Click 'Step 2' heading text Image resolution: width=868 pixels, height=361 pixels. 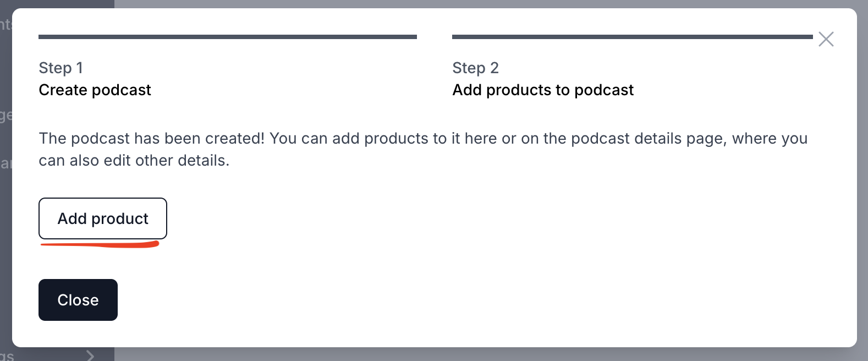475,67
